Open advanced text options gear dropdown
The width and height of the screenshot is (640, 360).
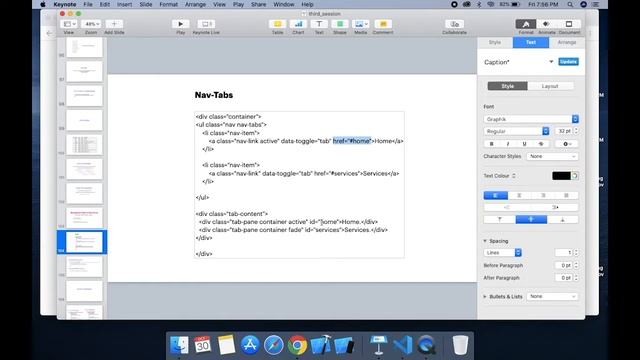[567, 144]
